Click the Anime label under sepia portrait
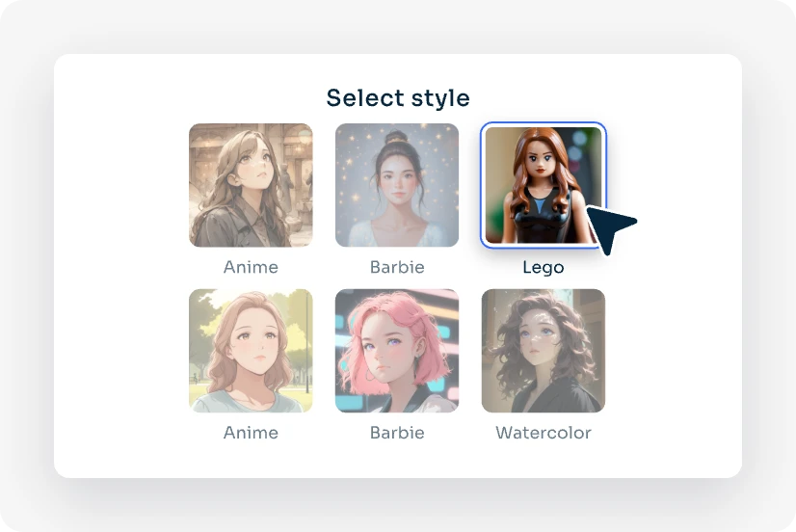 click(x=251, y=267)
